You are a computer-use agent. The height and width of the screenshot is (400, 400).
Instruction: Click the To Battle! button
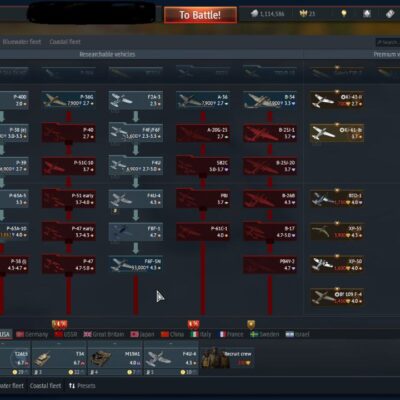pos(200,15)
